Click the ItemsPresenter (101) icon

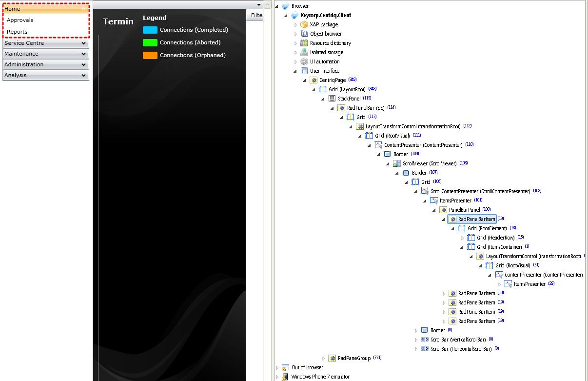point(434,201)
